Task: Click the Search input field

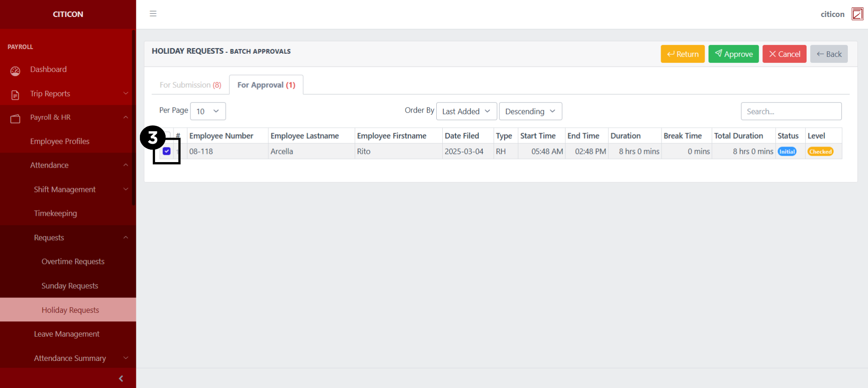Action: click(x=791, y=111)
